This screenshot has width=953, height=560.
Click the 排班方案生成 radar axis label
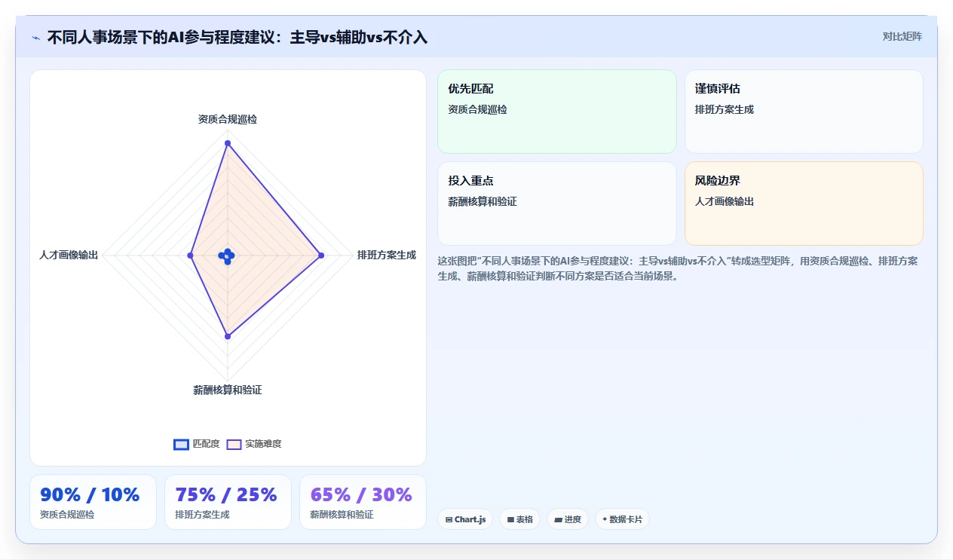pyautogui.click(x=387, y=256)
